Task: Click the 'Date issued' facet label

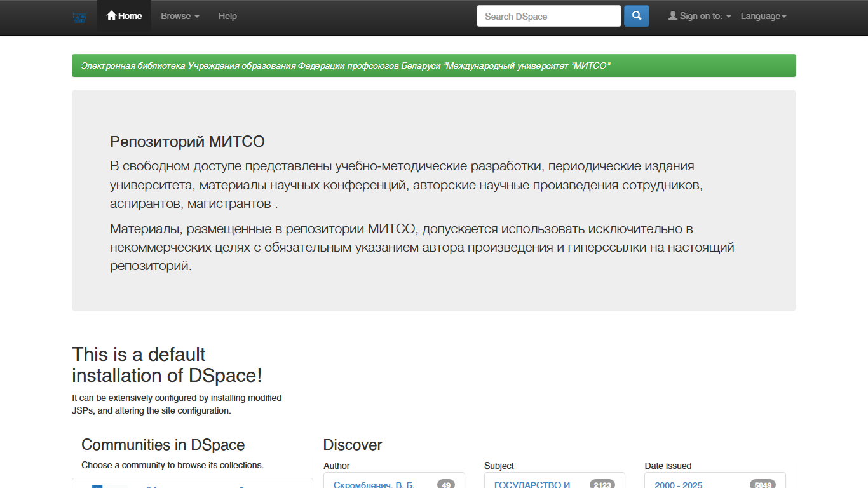Action: tap(668, 466)
